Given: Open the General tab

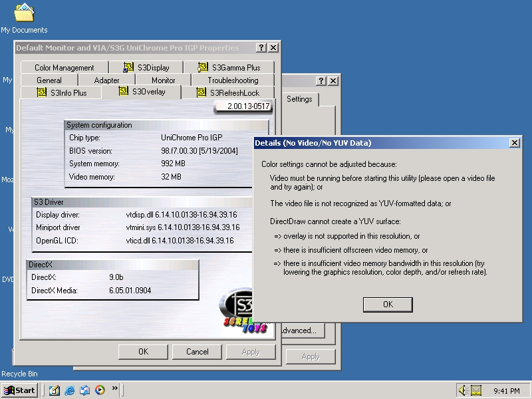Looking at the screenshot, I should (x=49, y=80).
